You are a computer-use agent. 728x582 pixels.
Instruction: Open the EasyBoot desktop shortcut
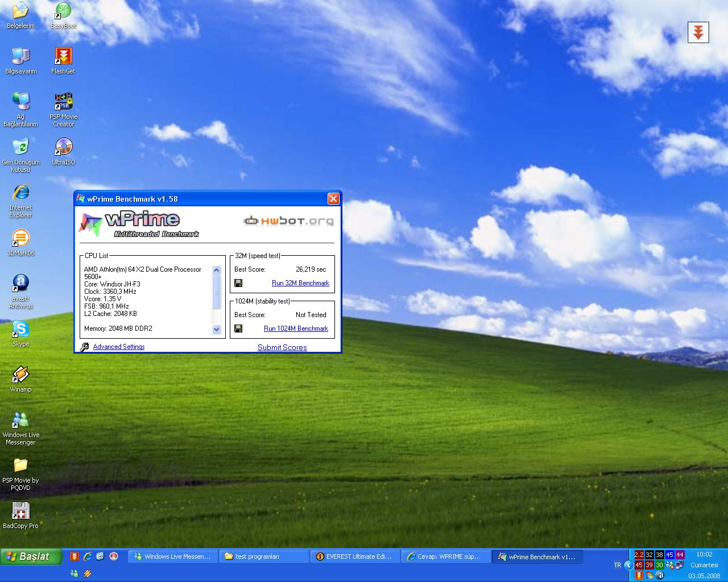pos(63,15)
